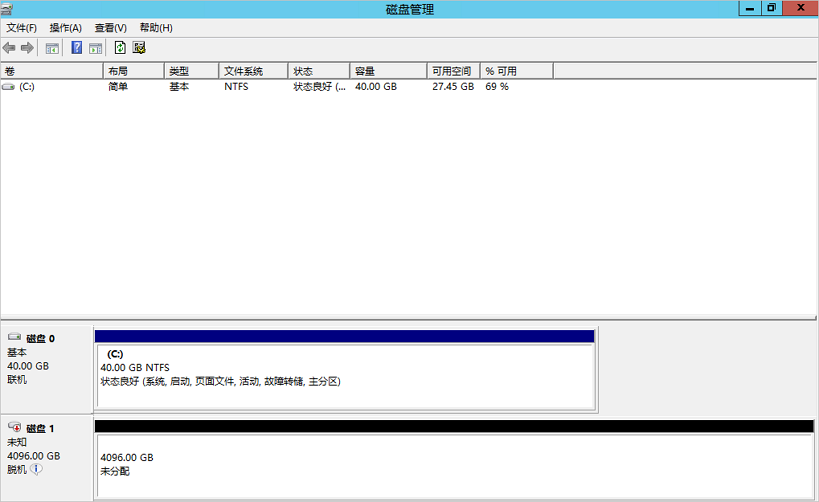819x502 pixels.
Task: Toggle the action pane toolbar icon
Action: click(96, 48)
